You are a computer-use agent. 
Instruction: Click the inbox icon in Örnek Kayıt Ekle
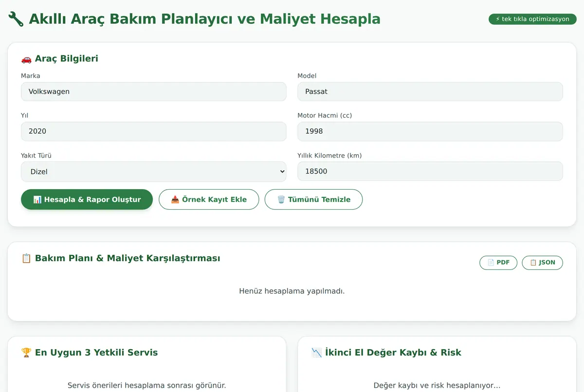(175, 199)
